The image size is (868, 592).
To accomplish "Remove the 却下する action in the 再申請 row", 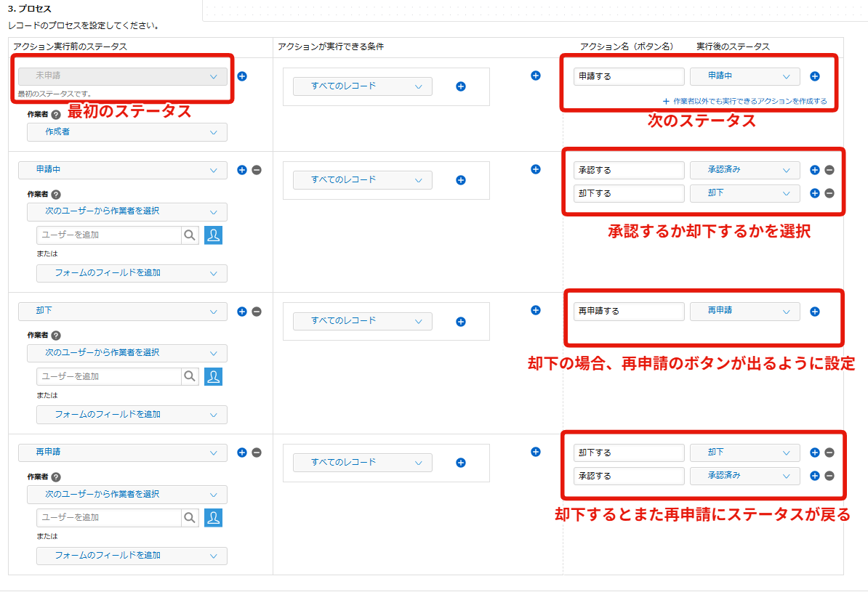I will [829, 453].
